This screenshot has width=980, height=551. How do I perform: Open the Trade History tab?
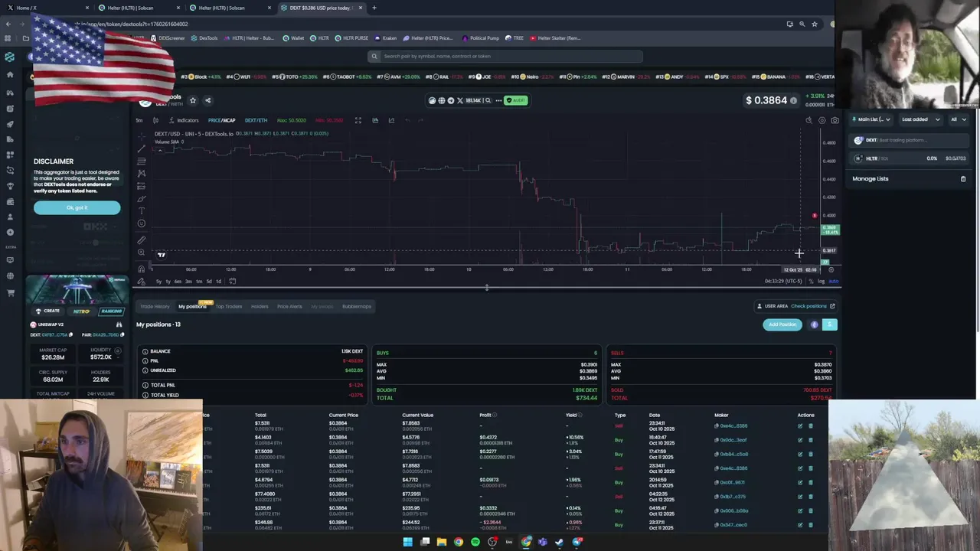(x=155, y=306)
